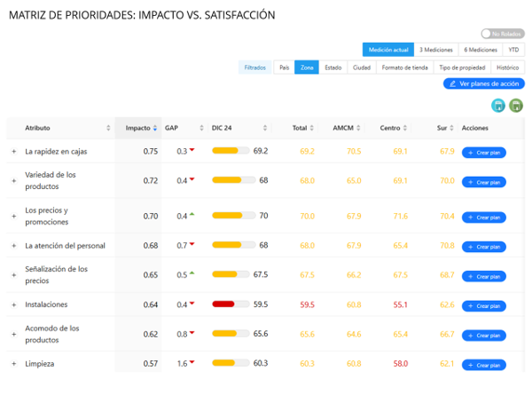Create plan for Limpieza
532x403 pixels.
tap(484, 366)
